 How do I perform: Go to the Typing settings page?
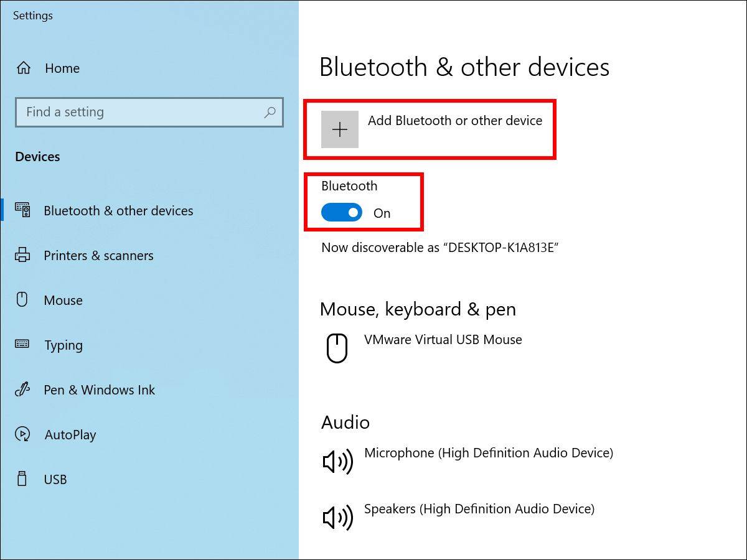[63, 345]
